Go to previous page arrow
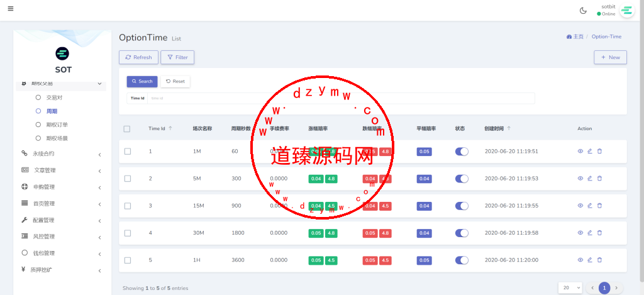Image resolution: width=644 pixels, height=295 pixels. tap(592, 288)
